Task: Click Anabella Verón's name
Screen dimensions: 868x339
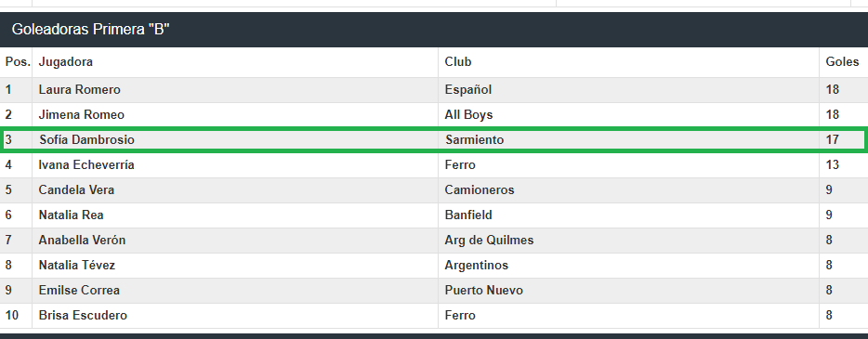Action: coord(82,240)
